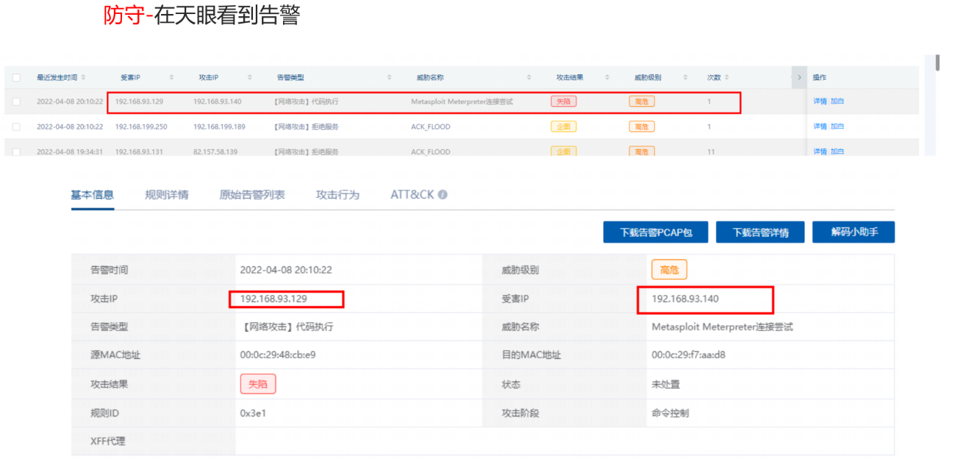Sort by 告警类型 column sort icon
This screenshot has width=980, height=465.
[390, 77]
